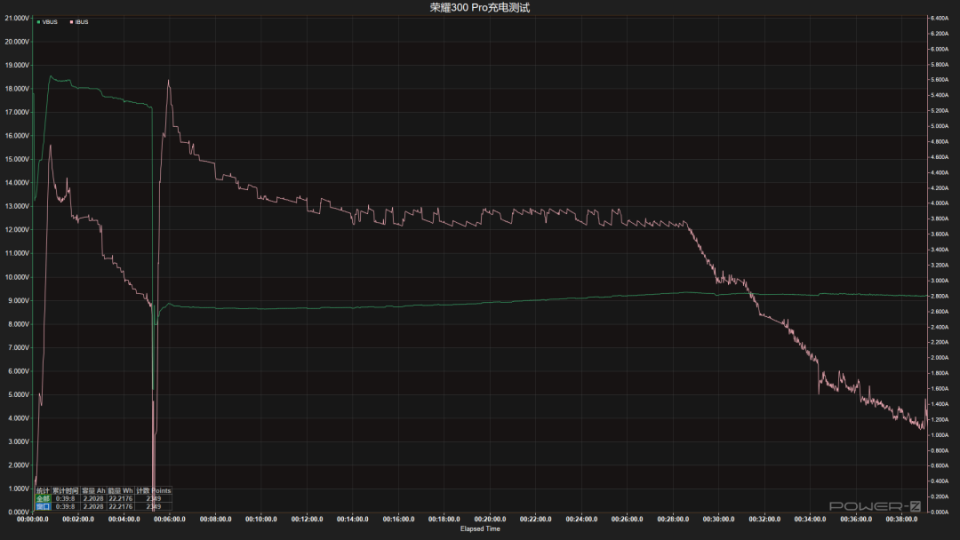Click the 3.000A label on current axis
Screen dimensions: 960x540
pyautogui.click(x=939, y=280)
